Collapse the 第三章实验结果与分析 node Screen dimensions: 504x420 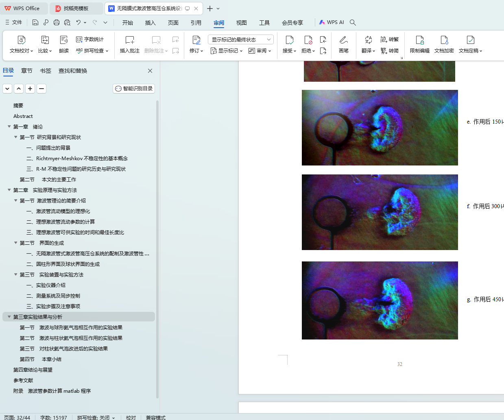(x=9, y=317)
